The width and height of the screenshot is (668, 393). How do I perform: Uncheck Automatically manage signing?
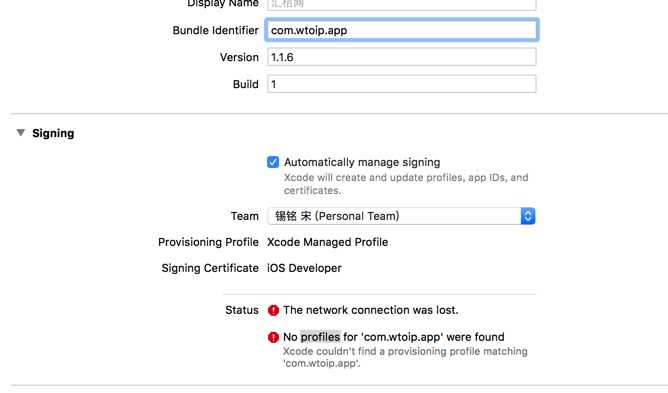coord(273,162)
